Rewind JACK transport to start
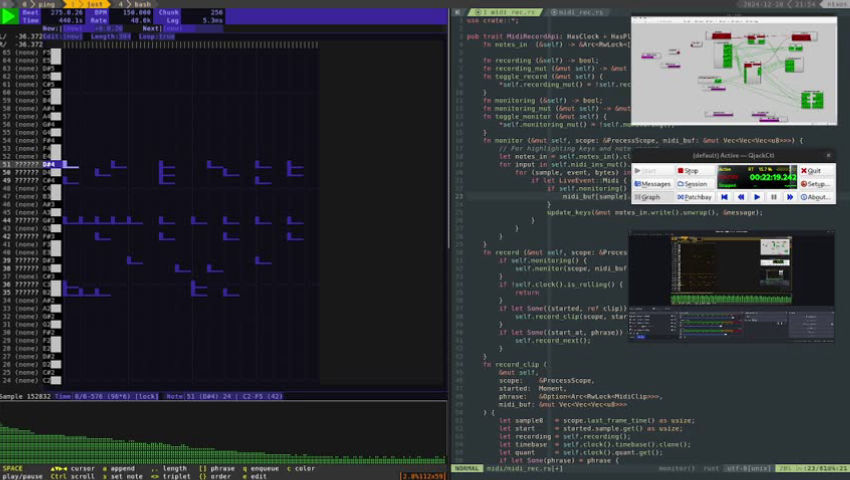This screenshot has width=850, height=480. [x=725, y=197]
